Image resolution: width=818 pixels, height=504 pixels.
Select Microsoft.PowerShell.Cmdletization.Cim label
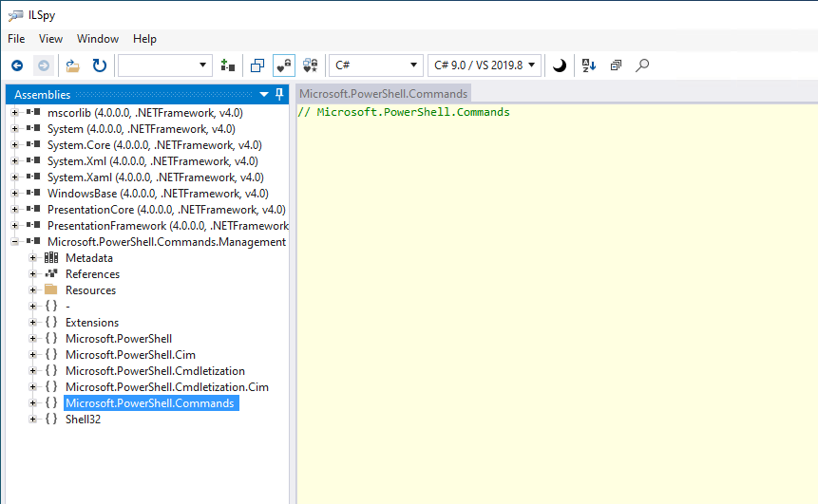[x=167, y=387]
